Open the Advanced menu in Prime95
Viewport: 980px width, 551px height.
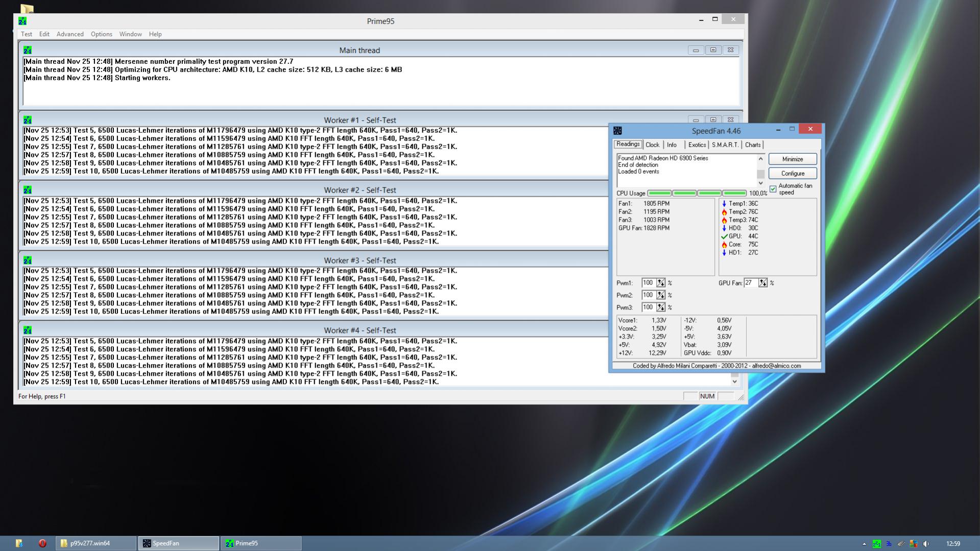click(70, 34)
